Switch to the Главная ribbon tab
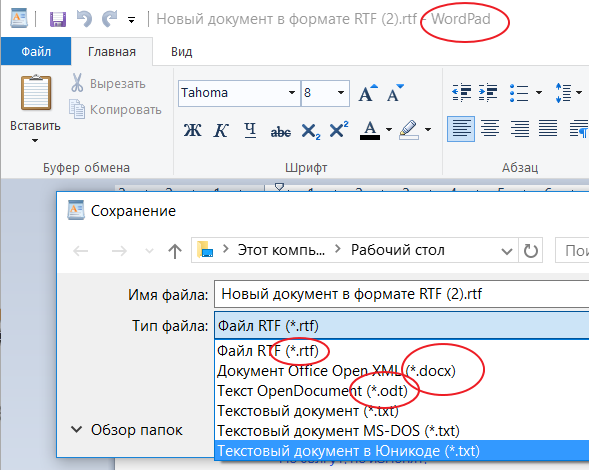The image size is (589, 470). click(x=112, y=51)
